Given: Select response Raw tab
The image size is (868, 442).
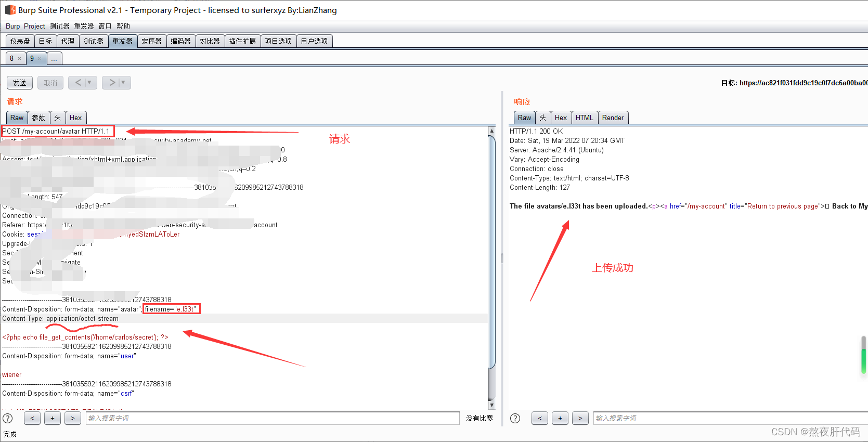Looking at the screenshot, I should click(525, 118).
